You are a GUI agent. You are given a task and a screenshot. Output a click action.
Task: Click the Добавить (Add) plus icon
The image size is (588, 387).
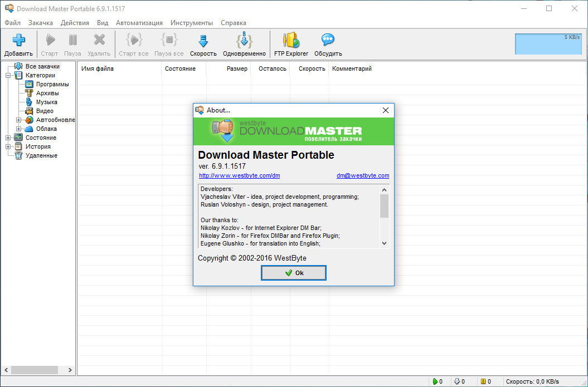point(18,40)
